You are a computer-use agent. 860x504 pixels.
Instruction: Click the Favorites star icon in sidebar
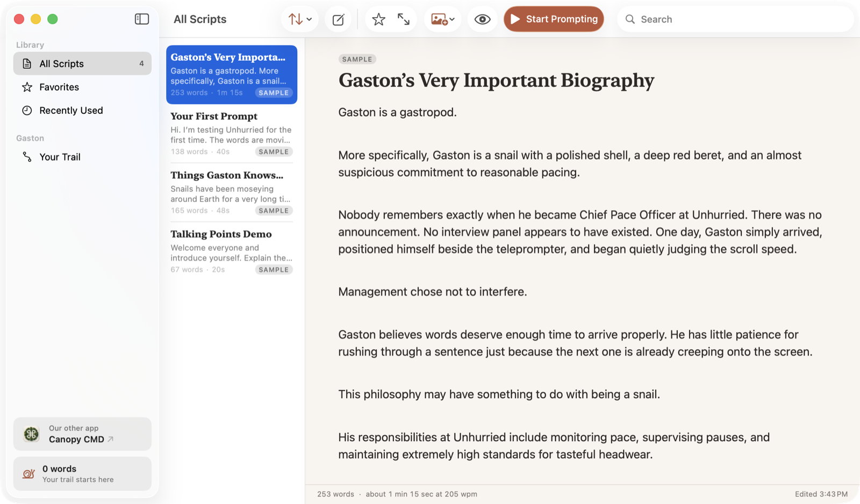click(x=27, y=87)
